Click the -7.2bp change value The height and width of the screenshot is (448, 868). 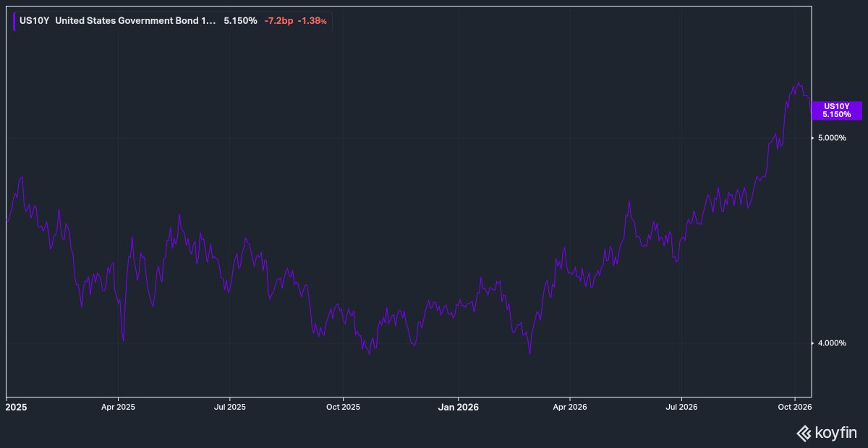pos(278,21)
